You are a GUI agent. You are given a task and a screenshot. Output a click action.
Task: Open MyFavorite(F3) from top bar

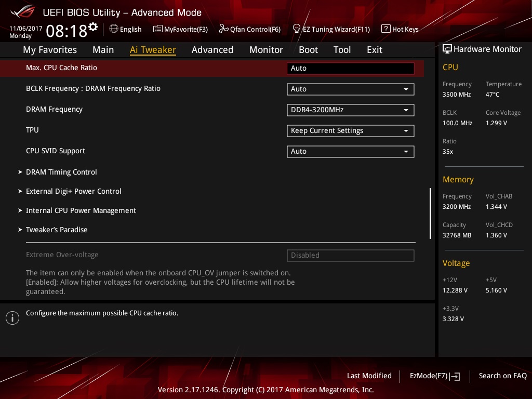(180, 29)
